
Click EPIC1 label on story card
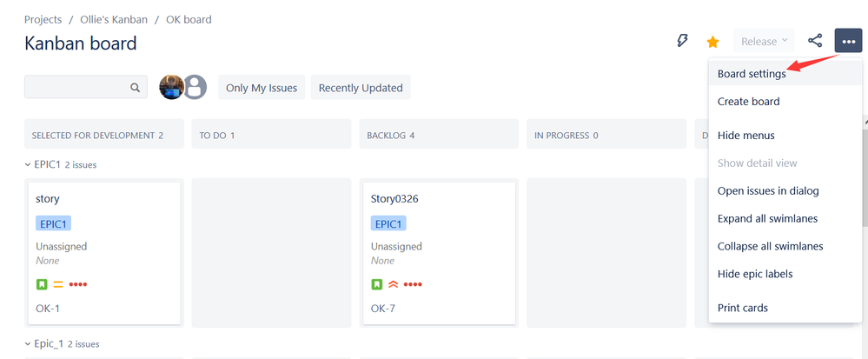pyautogui.click(x=53, y=223)
